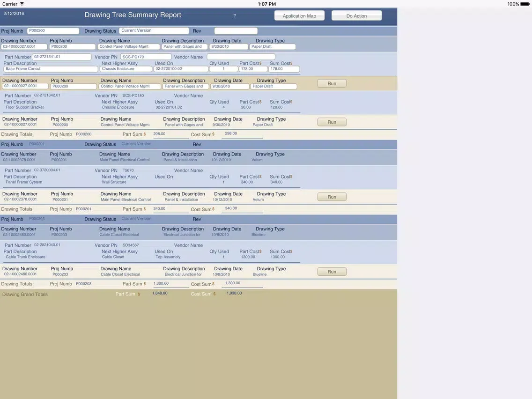Screen dimensions: 532x399
Task: Click Next Higher Assy field Chassis Enclosure
Action: point(126,69)
